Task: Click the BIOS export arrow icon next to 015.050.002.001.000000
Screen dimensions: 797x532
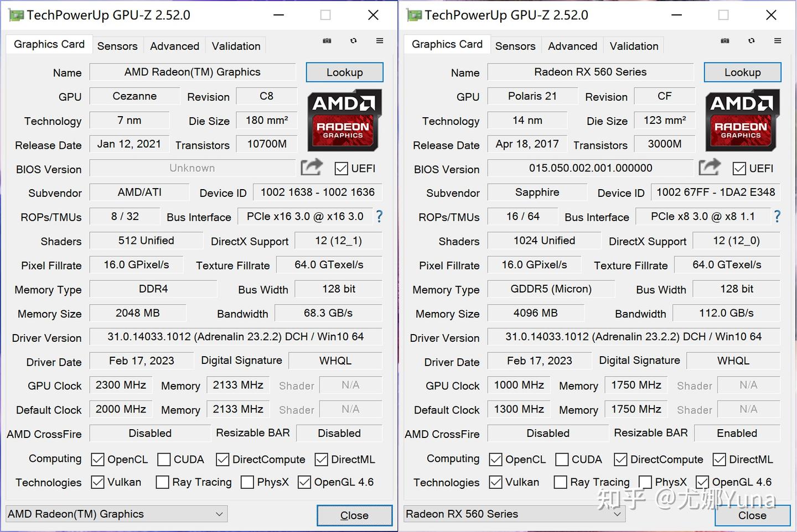Action: (x=710, y=167)
